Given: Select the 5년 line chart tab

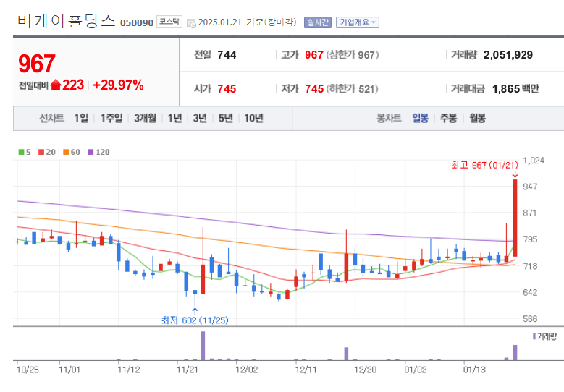Looking at the screenshot, I should [x=226, y=118].
